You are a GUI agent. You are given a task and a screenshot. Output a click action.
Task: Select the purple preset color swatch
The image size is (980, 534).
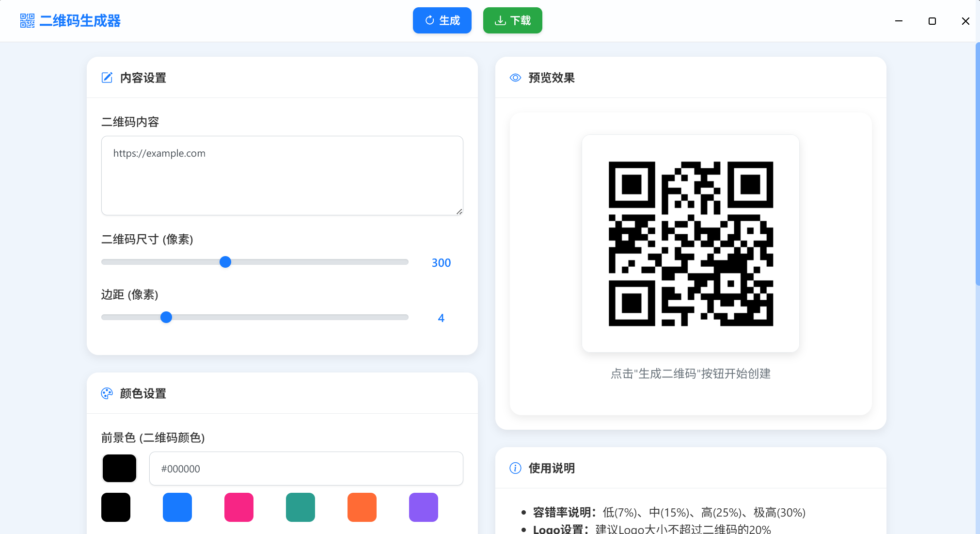pyautogui.click(x=423, y=507)
